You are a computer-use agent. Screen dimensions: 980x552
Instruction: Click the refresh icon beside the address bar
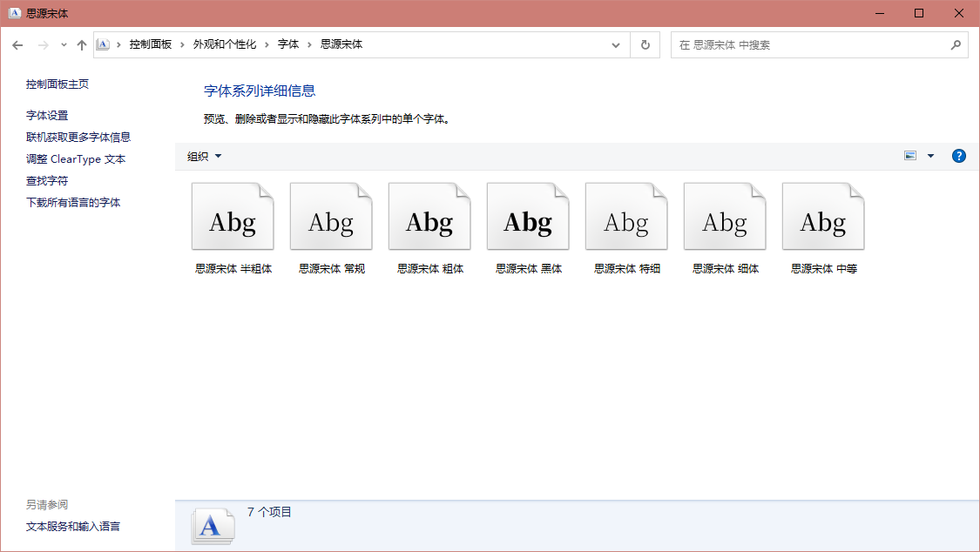(645, 44)
